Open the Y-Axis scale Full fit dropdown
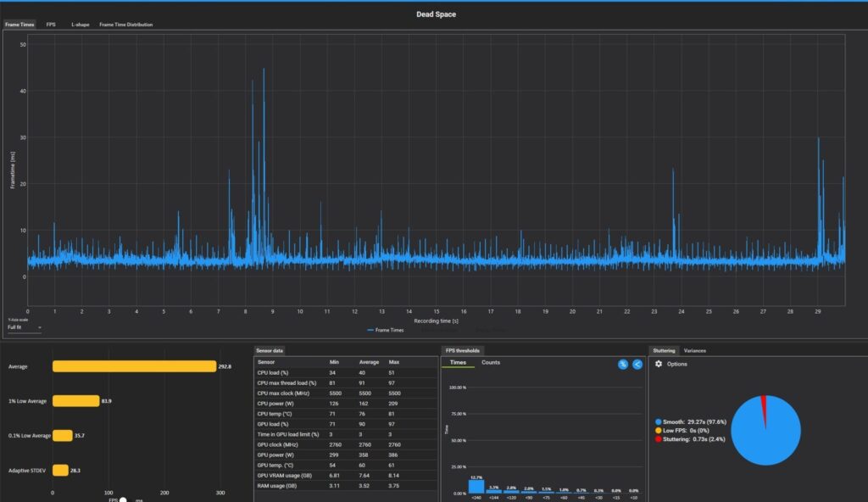This screenshot has width=868, height=502. coord(25,327)
